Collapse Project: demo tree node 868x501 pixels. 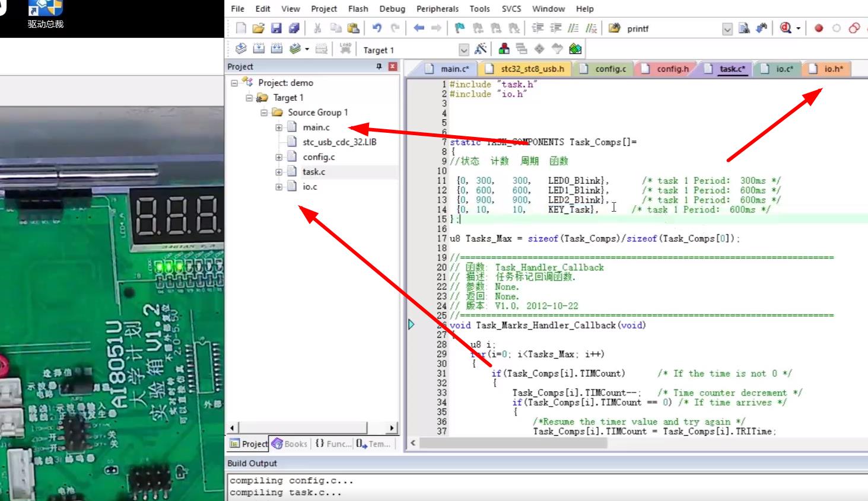234,83
